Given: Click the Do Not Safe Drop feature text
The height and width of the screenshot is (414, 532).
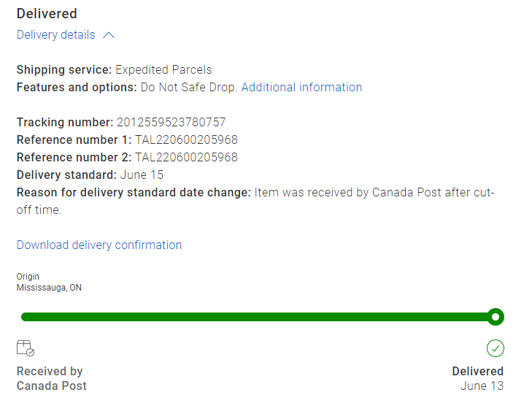Looking at the screenshot, I should pos(188,88).
